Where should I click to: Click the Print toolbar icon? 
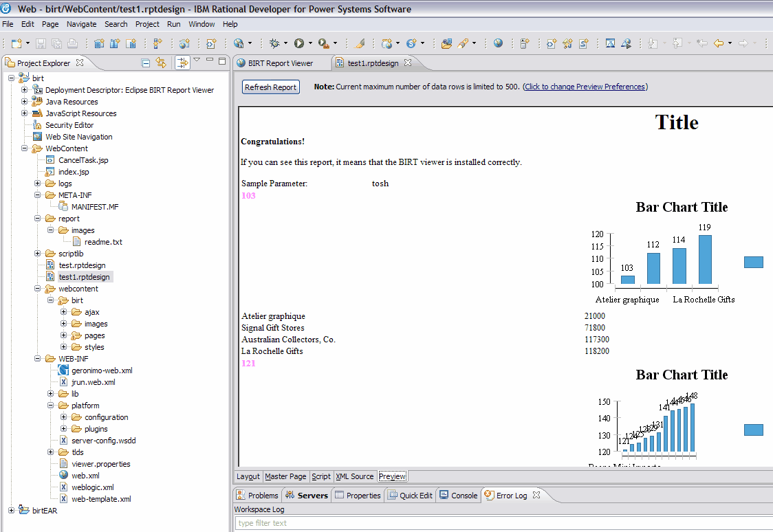point(72,43)
